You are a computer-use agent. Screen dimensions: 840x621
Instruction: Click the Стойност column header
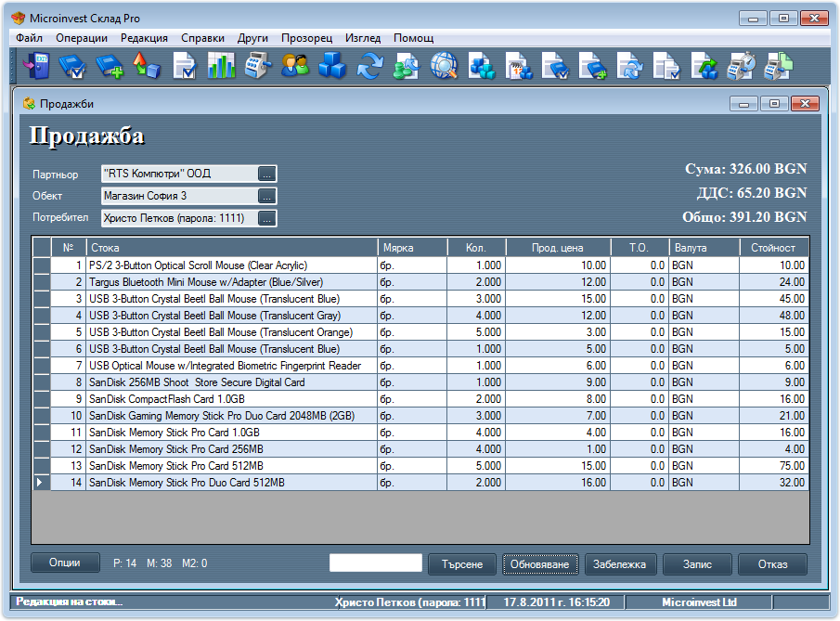point(773,248)
